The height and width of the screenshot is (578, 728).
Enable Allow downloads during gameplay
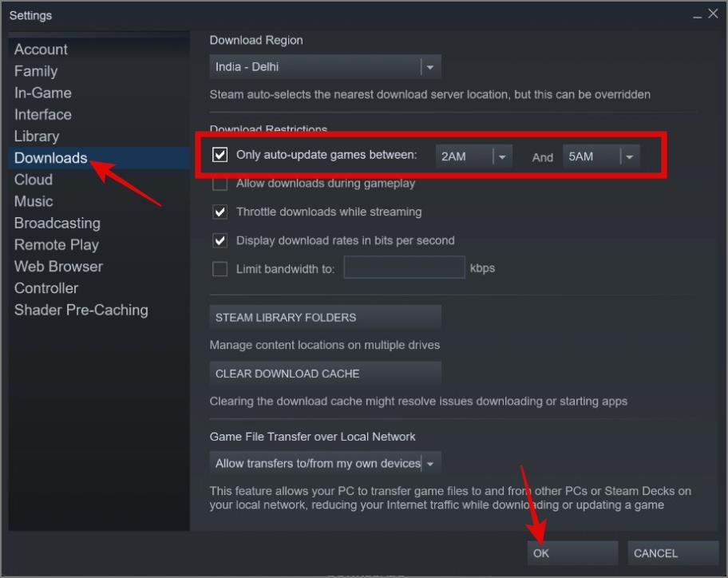220,184
